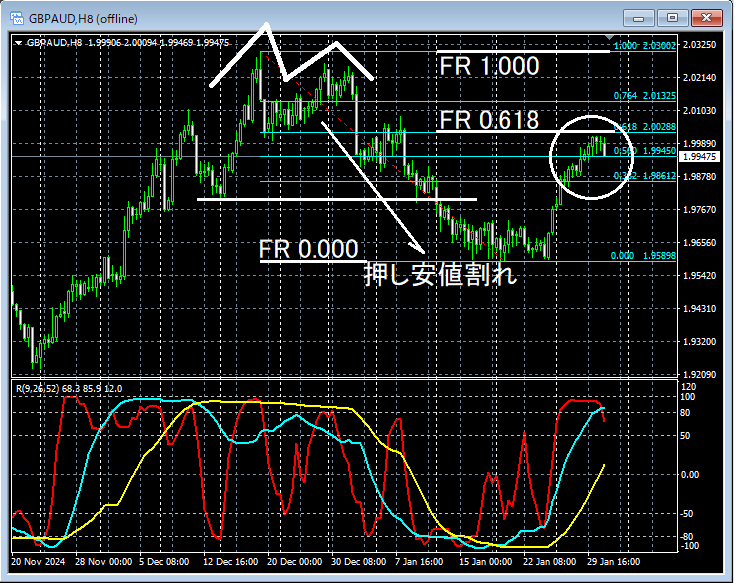Click the time axis label 12 Dec 16:00
Screen dimensions: 735x583
[230, 561]
